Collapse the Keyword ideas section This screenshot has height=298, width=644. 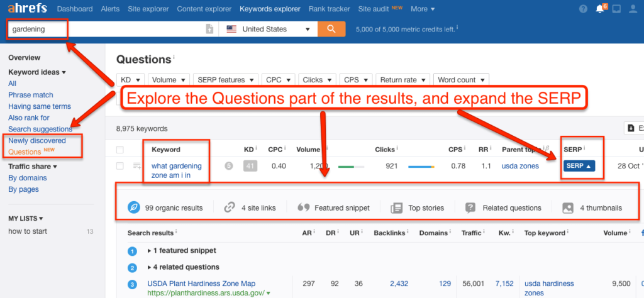click(37, 72)
